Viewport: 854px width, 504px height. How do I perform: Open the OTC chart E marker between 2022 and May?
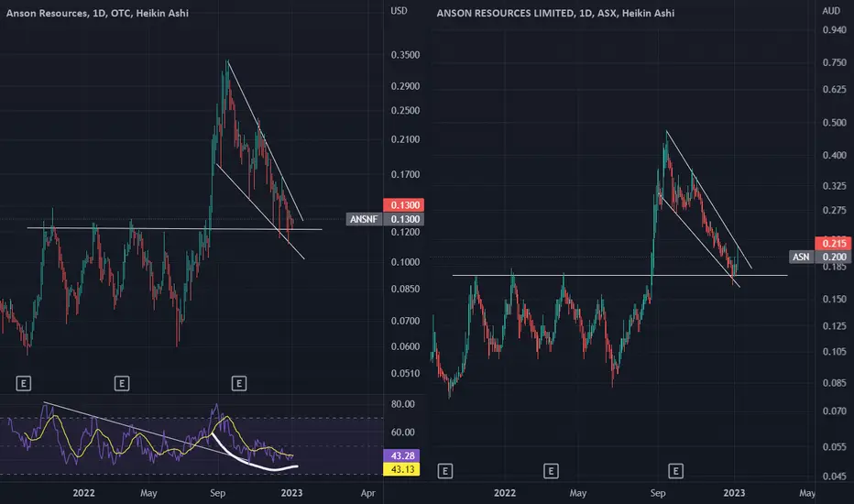(122, 384)
